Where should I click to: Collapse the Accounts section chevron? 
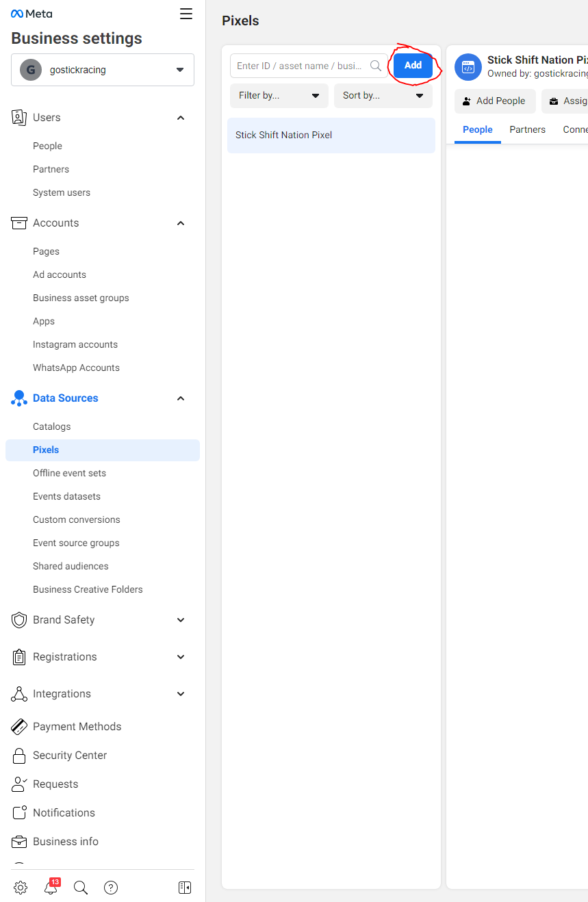coord(181,223)
